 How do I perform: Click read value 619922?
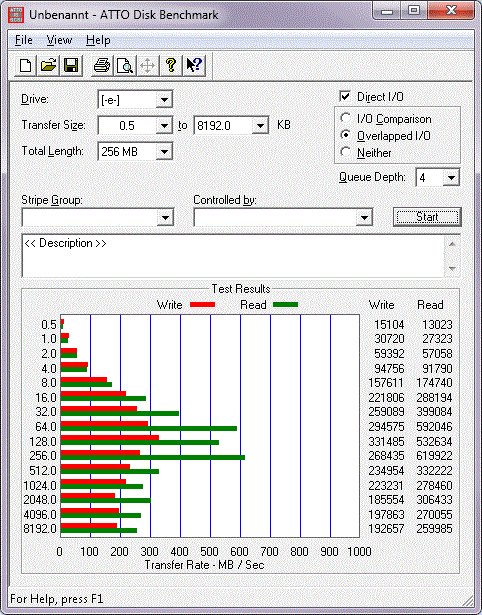point(434,456)
